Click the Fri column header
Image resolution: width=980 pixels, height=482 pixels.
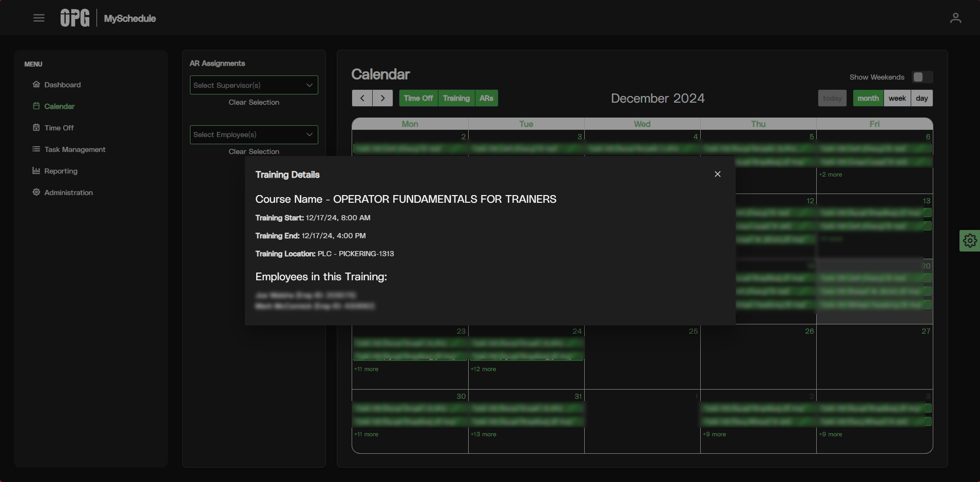click(875, 124)
